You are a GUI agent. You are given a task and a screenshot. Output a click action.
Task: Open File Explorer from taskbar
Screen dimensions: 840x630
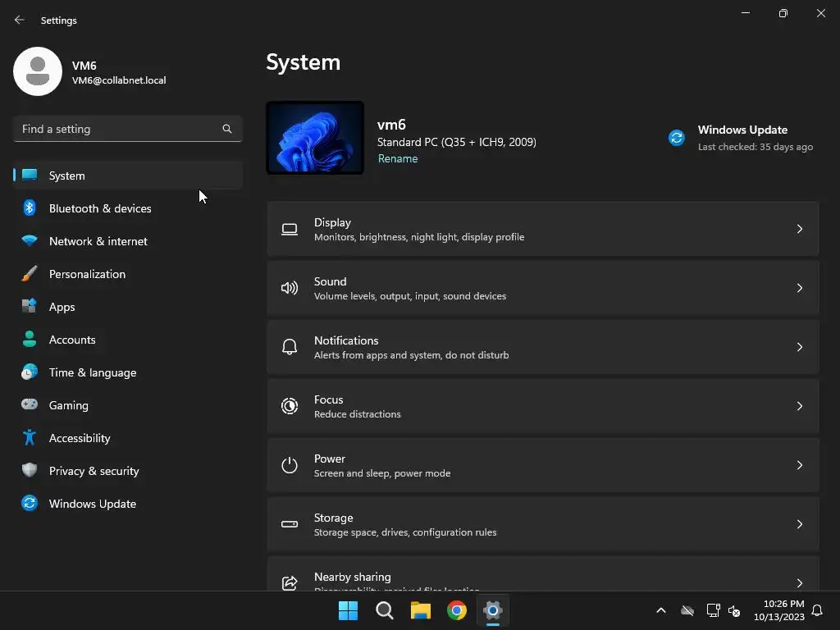point(421,610)
